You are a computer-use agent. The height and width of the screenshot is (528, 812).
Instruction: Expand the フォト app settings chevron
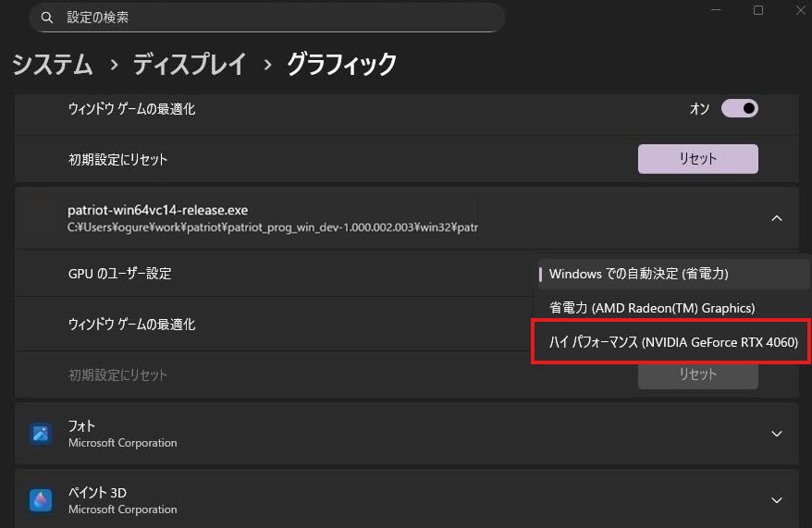(x=776, y=434)
